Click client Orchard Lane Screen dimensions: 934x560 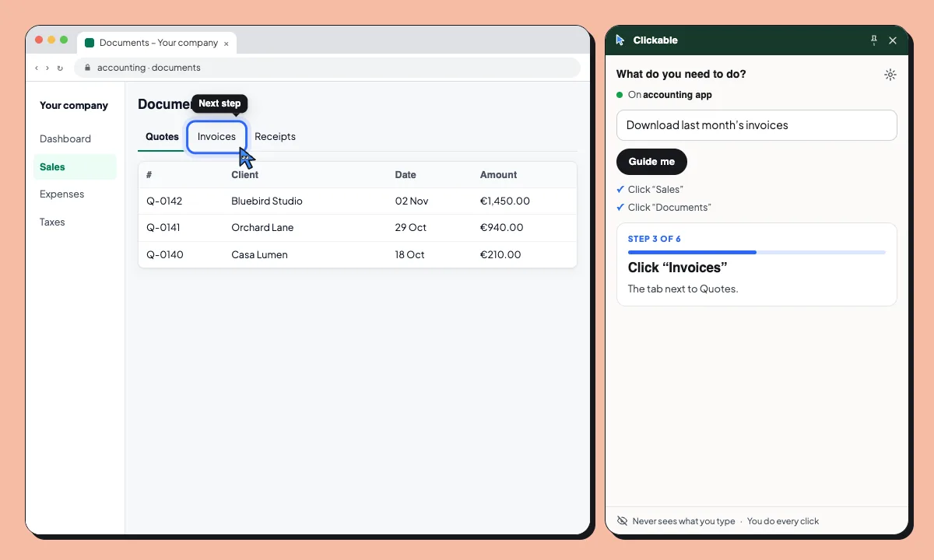click(x=262, y=228)
